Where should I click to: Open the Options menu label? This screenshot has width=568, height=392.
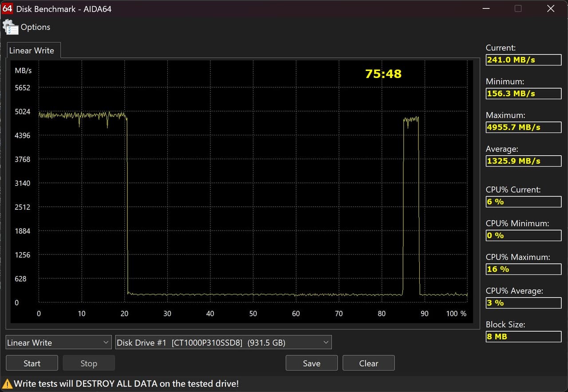(x=35, y=27)
